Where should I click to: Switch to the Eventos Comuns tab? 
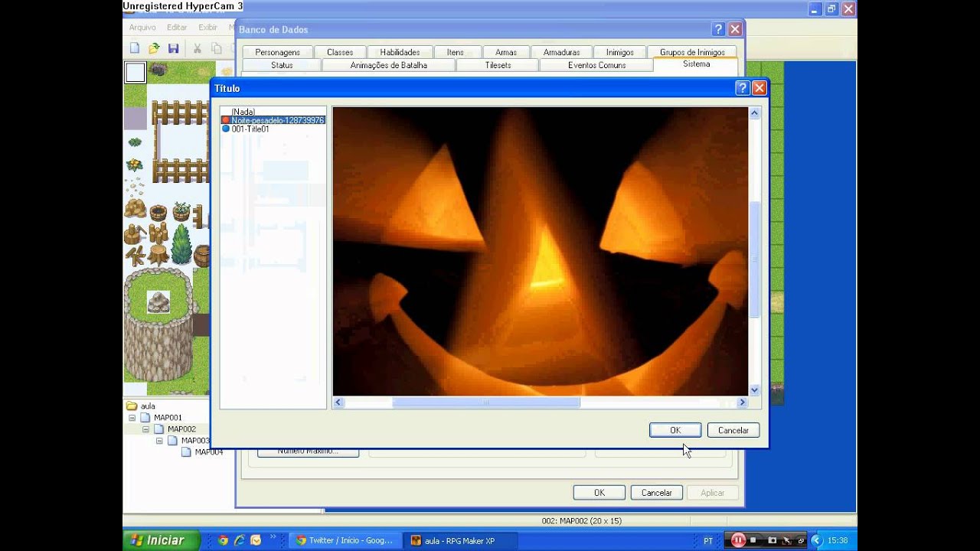click(596, 65)
